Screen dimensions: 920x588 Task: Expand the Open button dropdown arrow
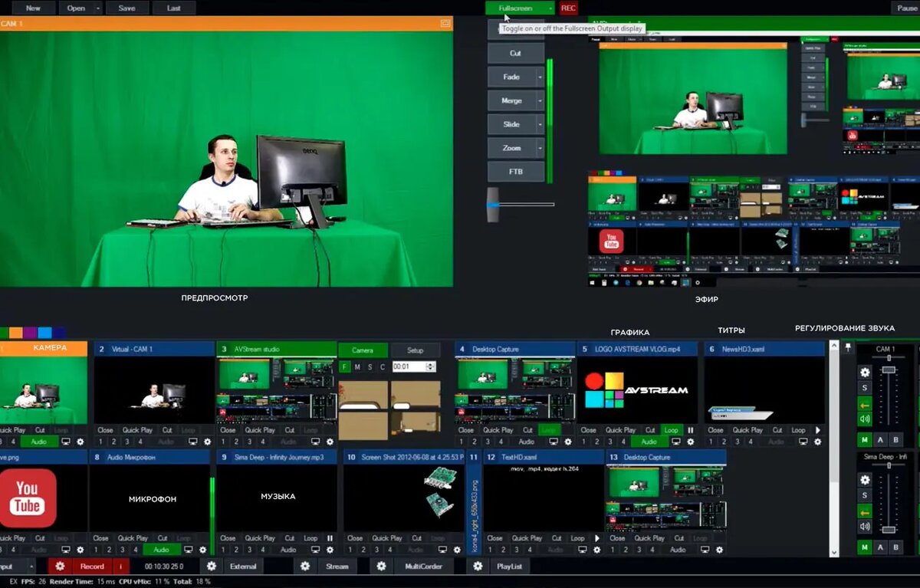pyautogui.click(x=98, y=8)
